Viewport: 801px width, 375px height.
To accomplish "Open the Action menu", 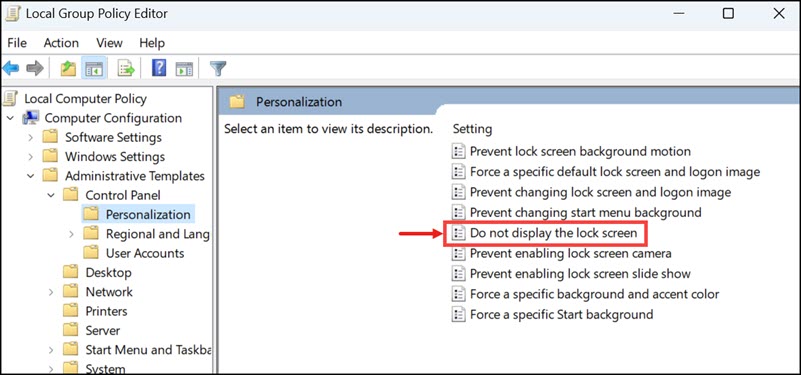I will [61, 43].
